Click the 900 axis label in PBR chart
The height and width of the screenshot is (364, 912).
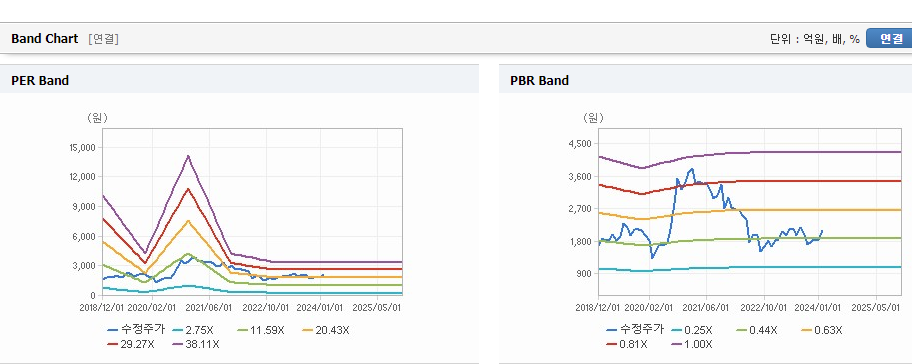point(583,273)
